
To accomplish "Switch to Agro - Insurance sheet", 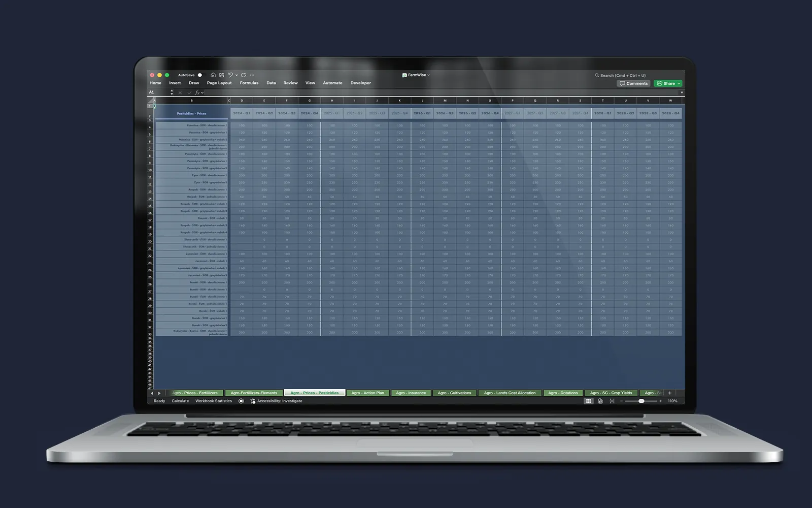I will coord(411,393).
